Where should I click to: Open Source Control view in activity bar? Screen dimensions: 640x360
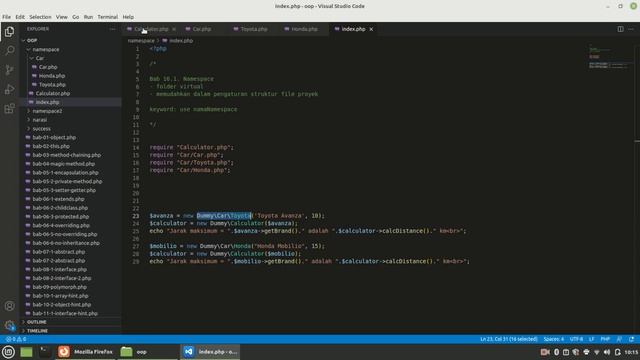pyautogui.click(x=9, y=70)
